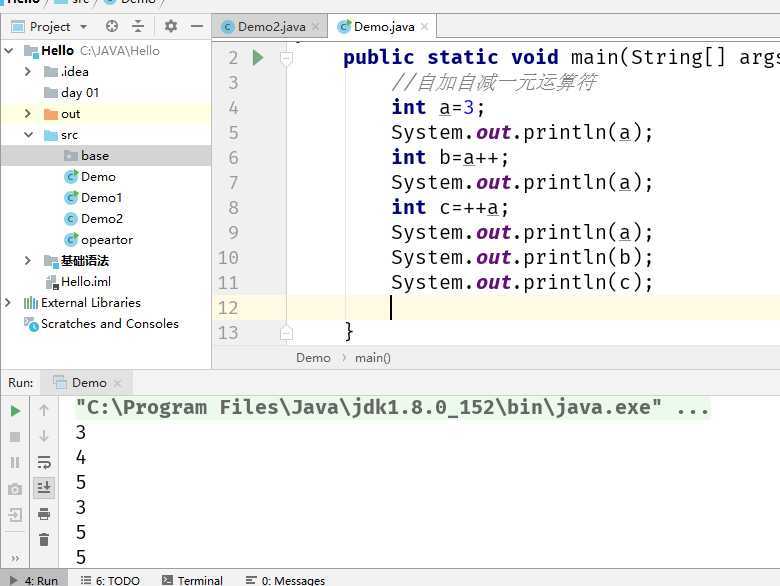Click the up arrow in Run console
The width and height of the screenshot is (780, 586).
point(44,410)
